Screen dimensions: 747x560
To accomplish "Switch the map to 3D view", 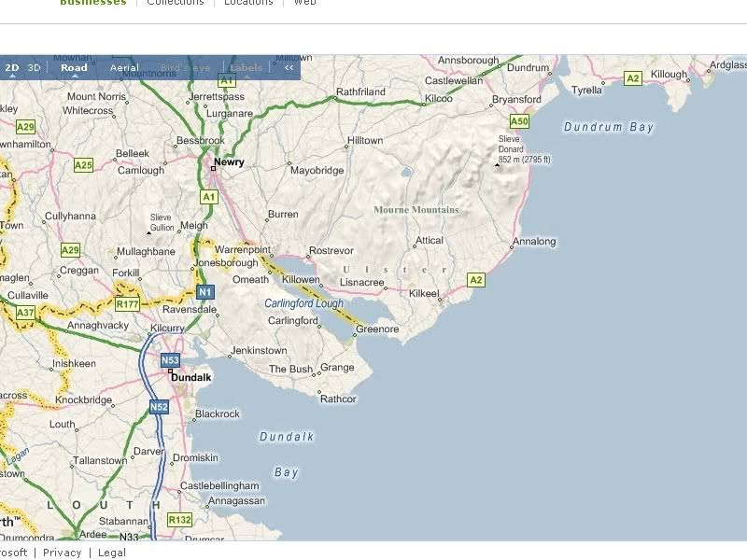I will pyautogui.click(x=34, y=67).
